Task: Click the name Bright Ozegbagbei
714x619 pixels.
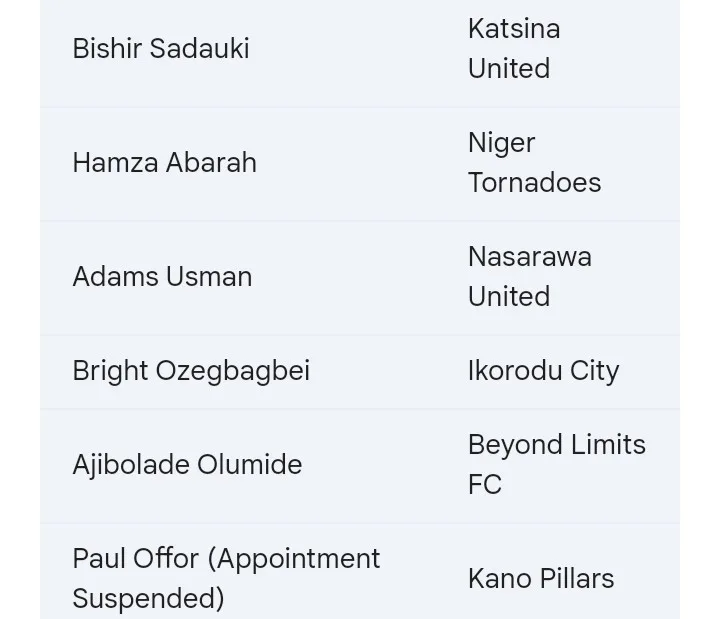Action: (191, 371)
